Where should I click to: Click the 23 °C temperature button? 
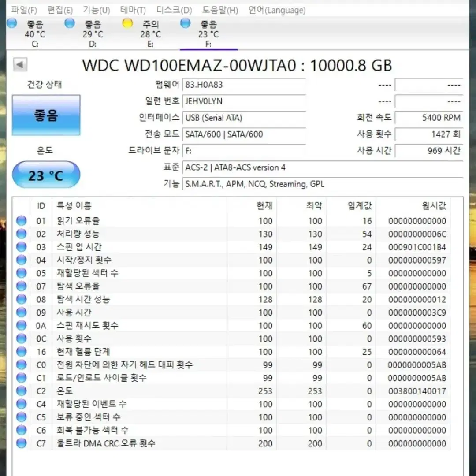(46, 175)
